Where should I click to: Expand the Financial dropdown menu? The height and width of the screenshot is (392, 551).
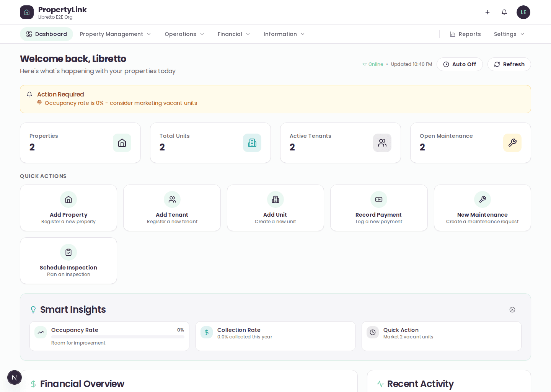coord(234,34)
